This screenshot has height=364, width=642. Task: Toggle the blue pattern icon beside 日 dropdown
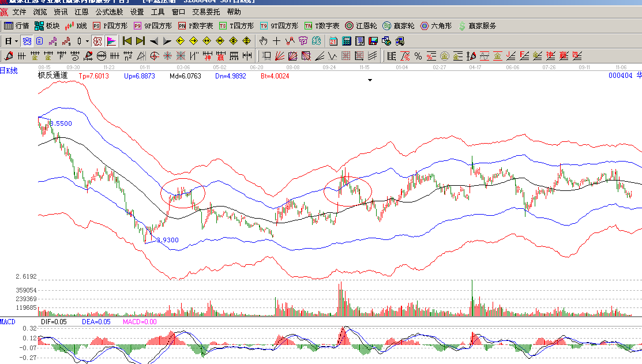tap(27, 41)
